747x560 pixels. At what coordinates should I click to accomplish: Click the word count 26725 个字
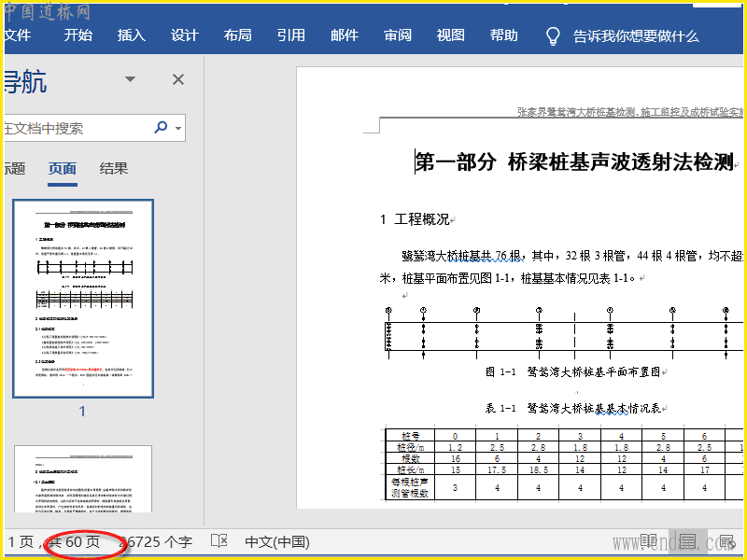[156, 542]
